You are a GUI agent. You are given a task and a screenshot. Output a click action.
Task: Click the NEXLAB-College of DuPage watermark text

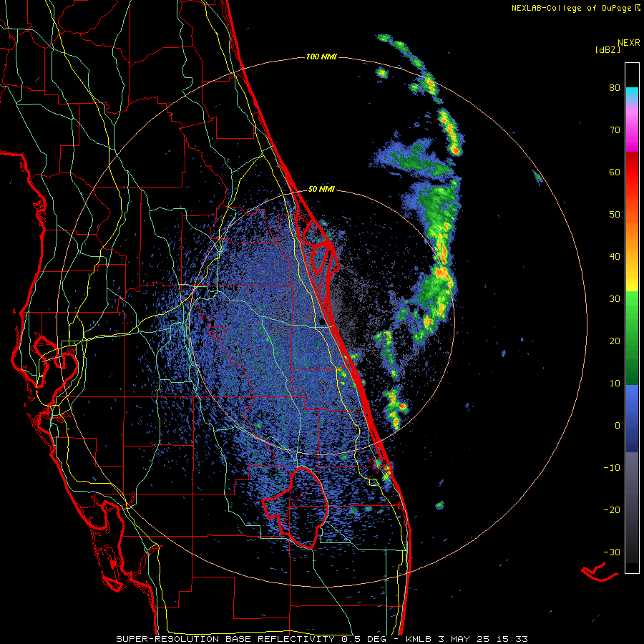point(571,8)
